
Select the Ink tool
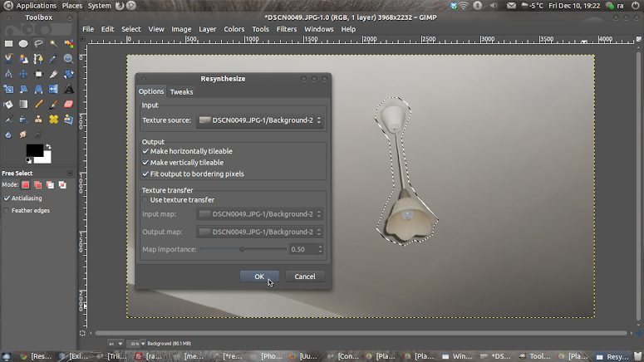pyautogui.click(x=23, y=120)
